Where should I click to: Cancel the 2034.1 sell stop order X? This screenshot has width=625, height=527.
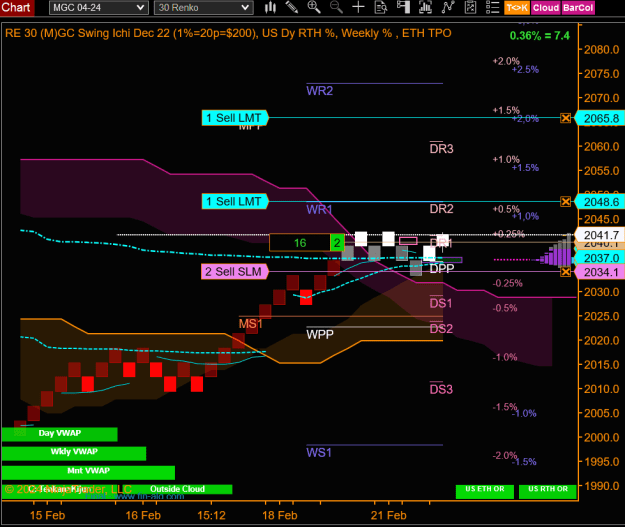click(565, 272)
